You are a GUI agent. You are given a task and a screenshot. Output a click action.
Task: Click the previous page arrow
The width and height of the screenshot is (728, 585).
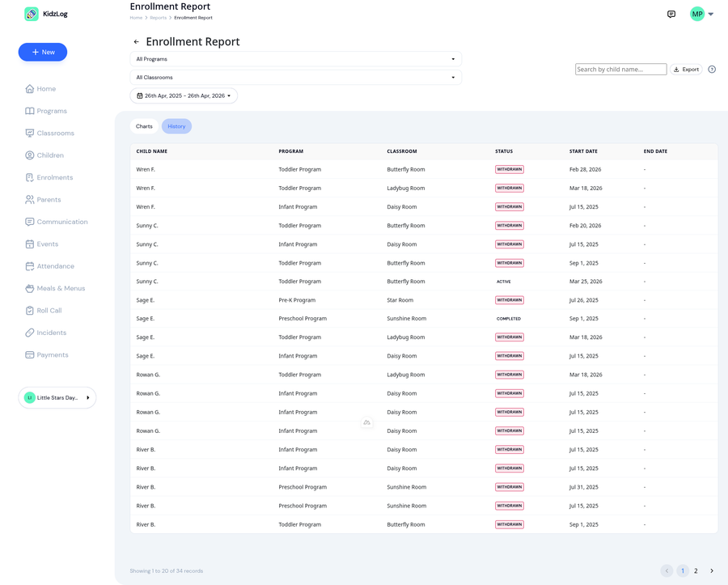pyautogui.click(x=667, y=570)
